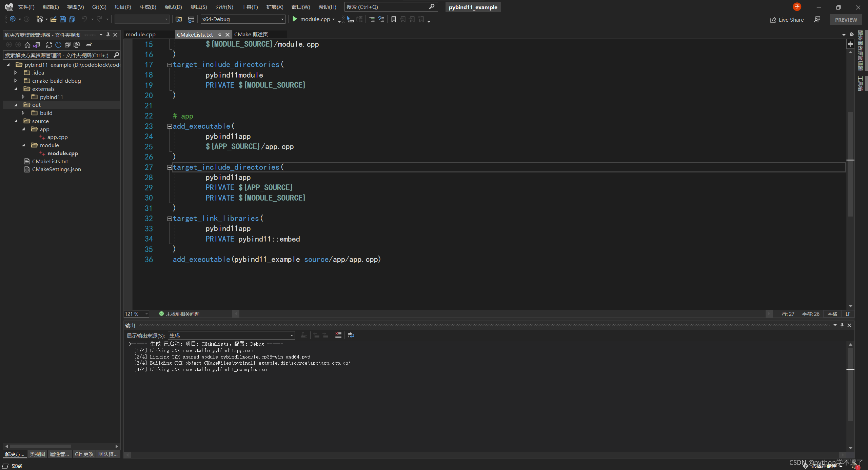Start debugging with green play arrow
The height and width of the screenshot is (470, 868).
coord(295,19)
